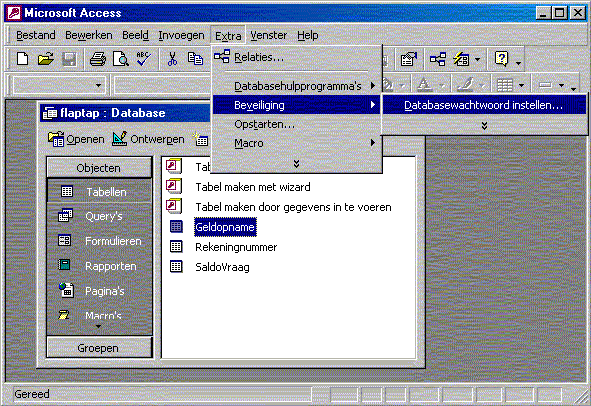Viewport: 591px width, 406px height.
Task: Click the Groepen button
Action: [x=99, y=348]
